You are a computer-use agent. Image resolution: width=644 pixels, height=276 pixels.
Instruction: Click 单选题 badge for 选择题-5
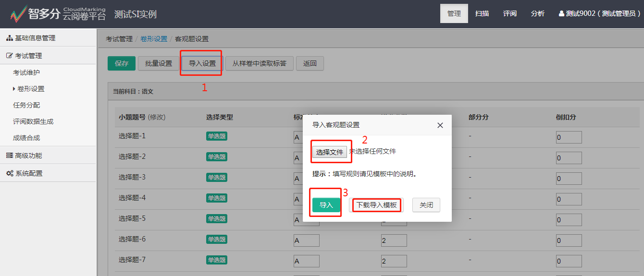(217, 219)
